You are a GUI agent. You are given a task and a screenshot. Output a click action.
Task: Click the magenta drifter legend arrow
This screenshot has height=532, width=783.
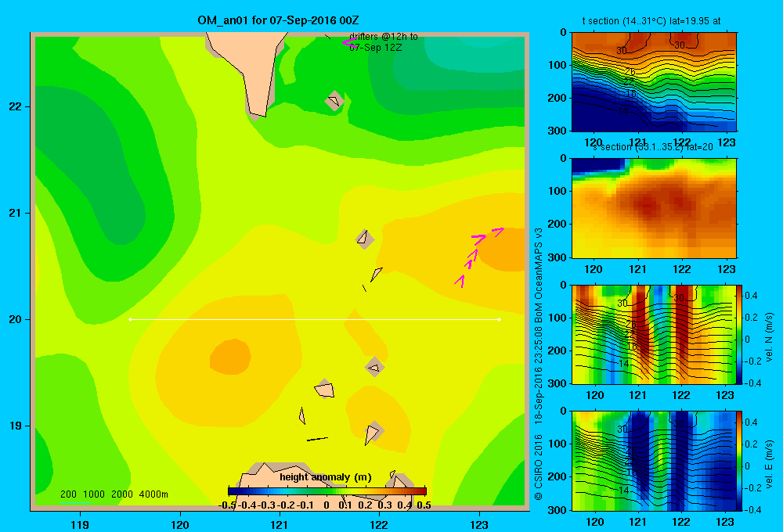pos(349,42)
